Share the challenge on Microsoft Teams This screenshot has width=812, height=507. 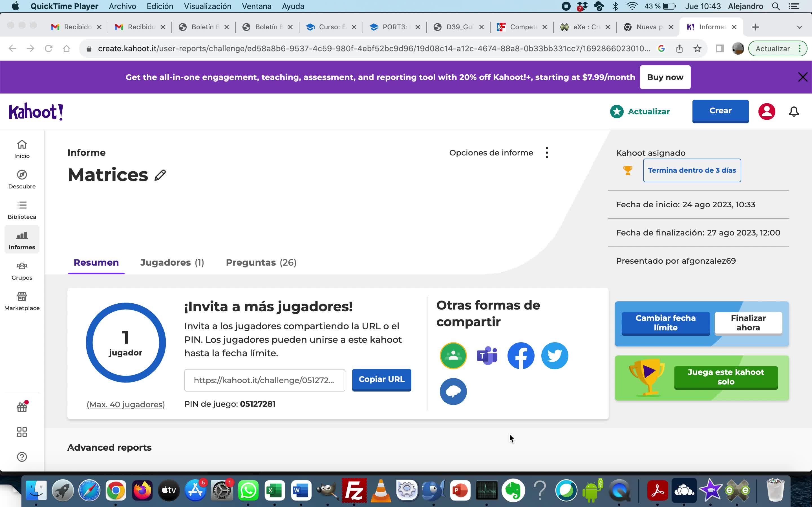point(487,355)
